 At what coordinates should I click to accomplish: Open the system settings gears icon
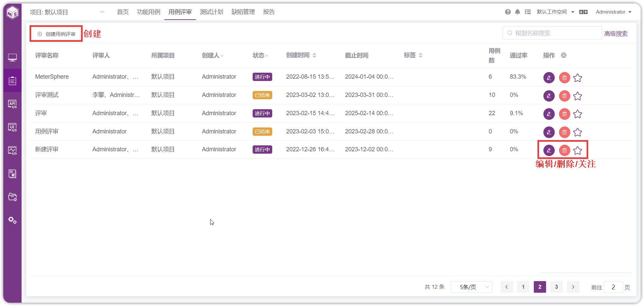12,220
